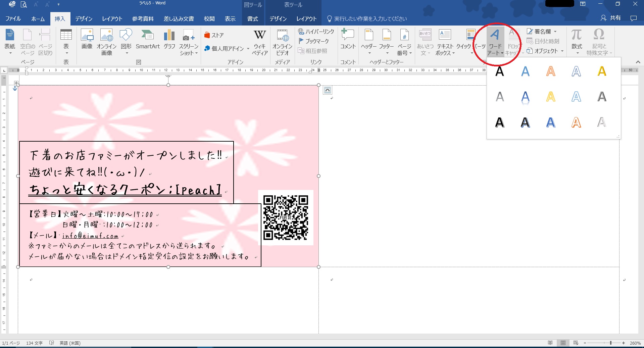Switch to Print Layout view

coord(563,343)
